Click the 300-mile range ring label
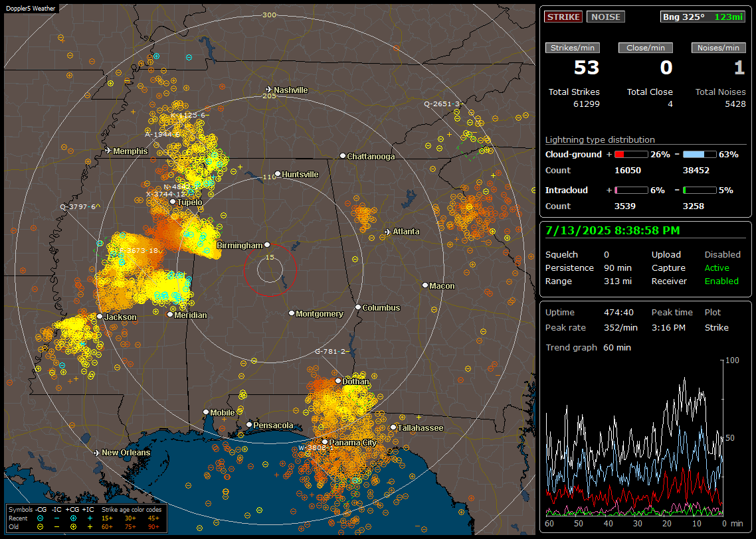 pos(269,15)
